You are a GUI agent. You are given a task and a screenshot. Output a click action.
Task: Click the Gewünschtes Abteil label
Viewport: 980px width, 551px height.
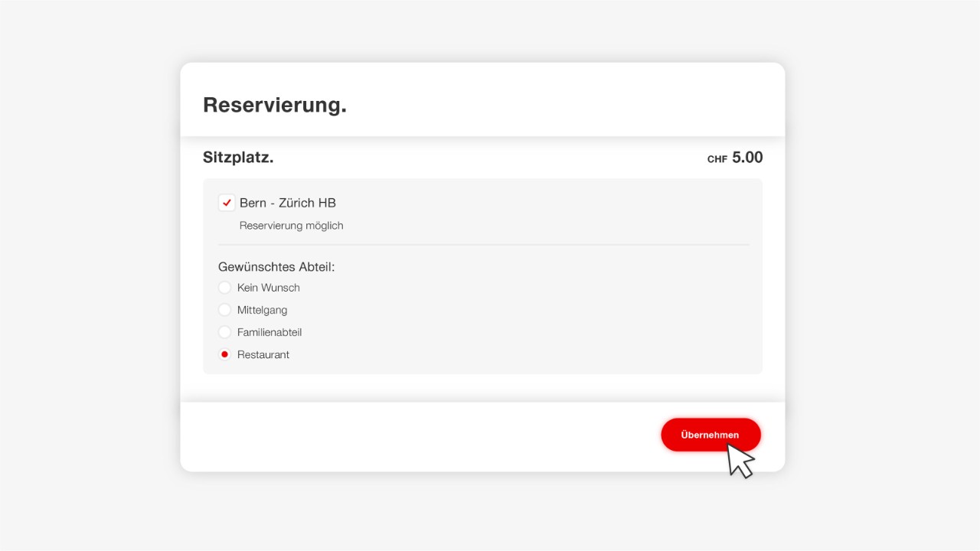point(276,266)
